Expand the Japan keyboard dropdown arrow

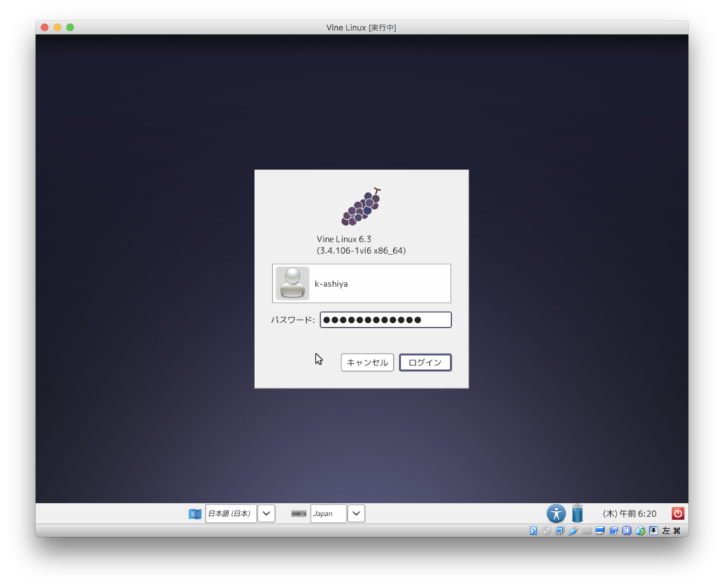tap(356, 514)
